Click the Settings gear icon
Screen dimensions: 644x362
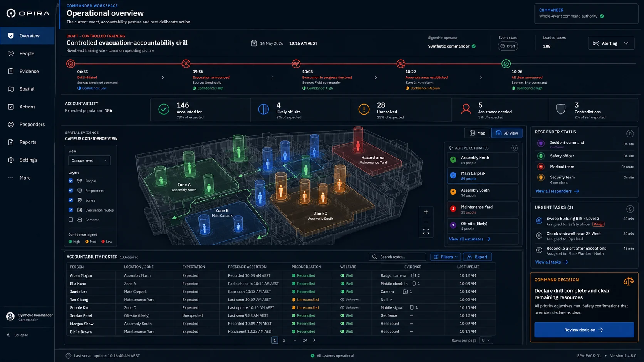11,160
